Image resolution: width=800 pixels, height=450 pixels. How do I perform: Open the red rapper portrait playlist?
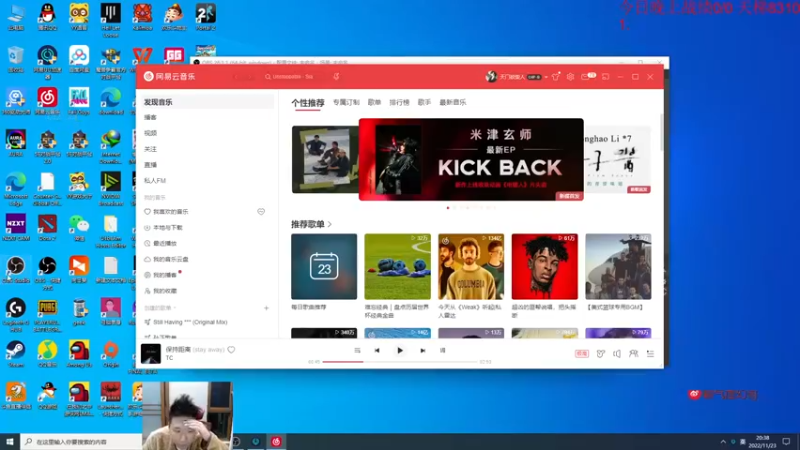tap(544, 266)
